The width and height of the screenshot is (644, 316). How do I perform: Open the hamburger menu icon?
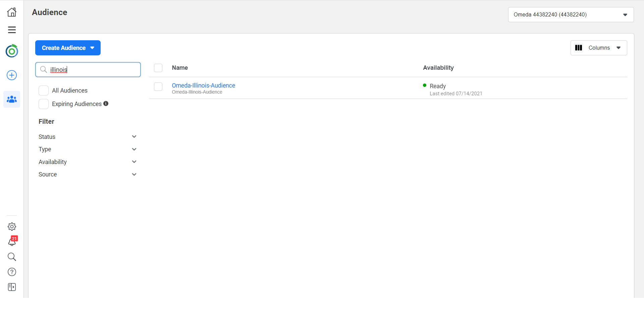[12, 30]
